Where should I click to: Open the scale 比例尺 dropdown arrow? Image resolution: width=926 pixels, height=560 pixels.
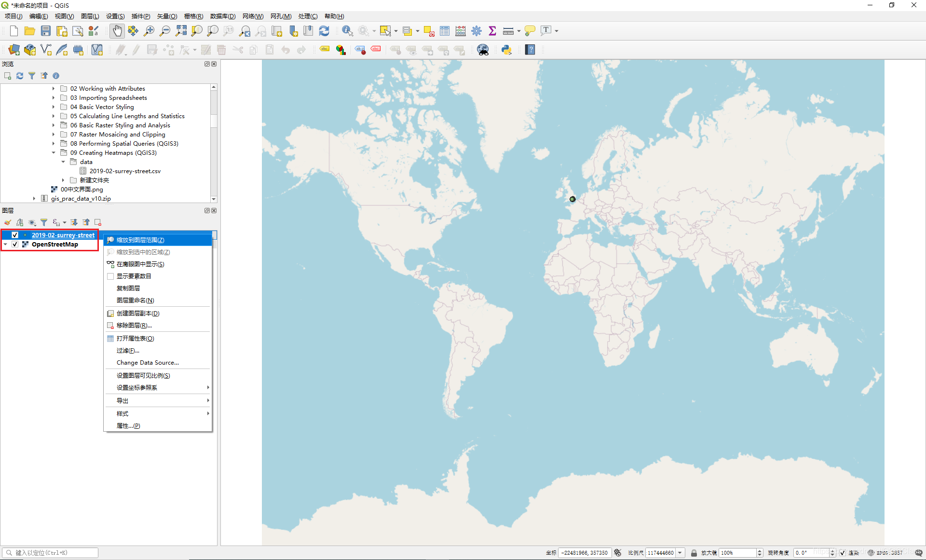680,553
